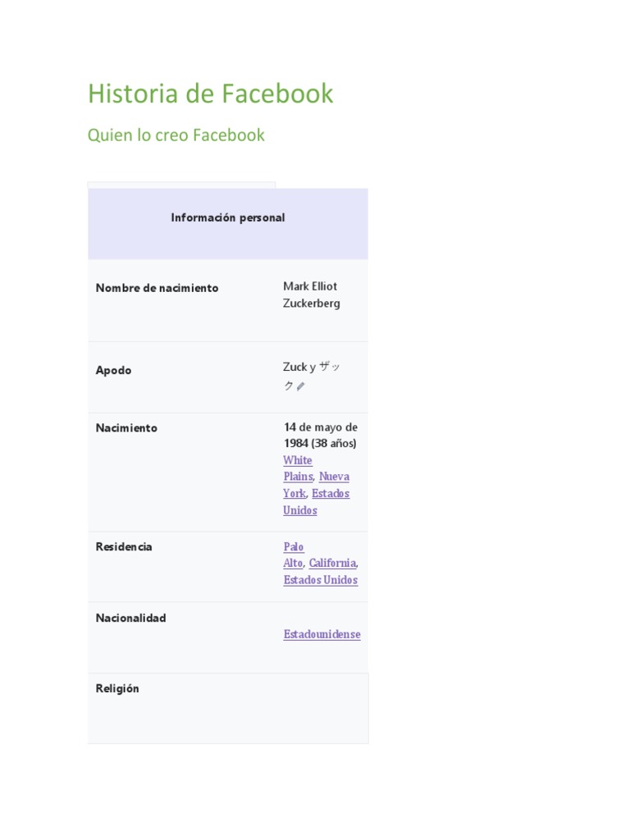The width and height of the screenshot is (630, 840).
Task: Select the 'Residencia' row label
Action: (x=124, y=546)
